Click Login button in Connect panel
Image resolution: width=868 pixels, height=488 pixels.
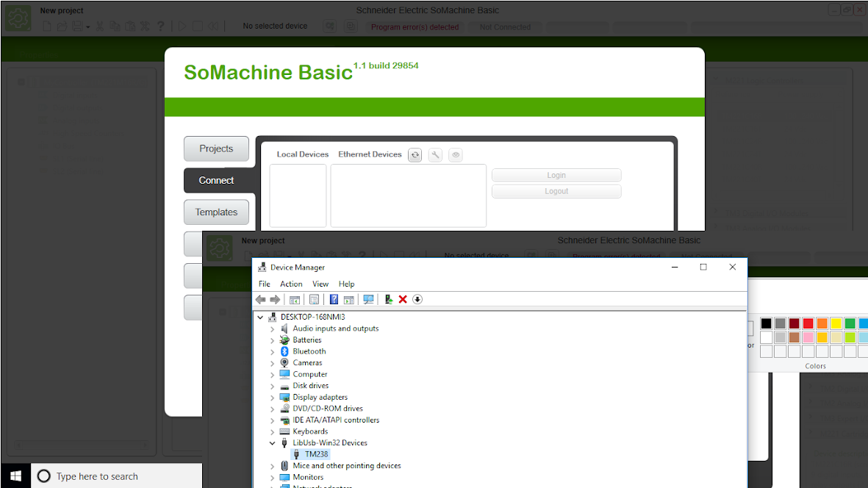[556, 175]
